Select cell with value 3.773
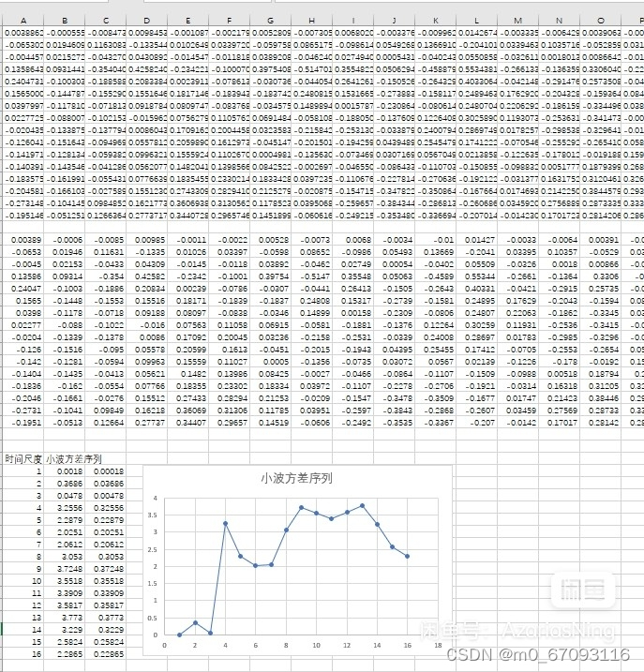Viewport: 644px width, 672px height. (65, 618)
